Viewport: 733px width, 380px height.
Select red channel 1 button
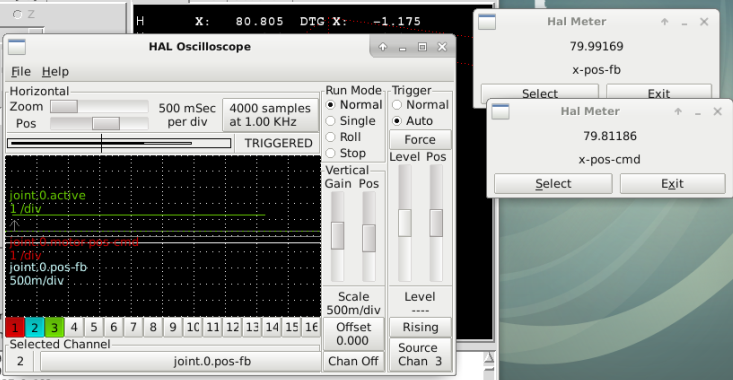(x=14, y=327)
